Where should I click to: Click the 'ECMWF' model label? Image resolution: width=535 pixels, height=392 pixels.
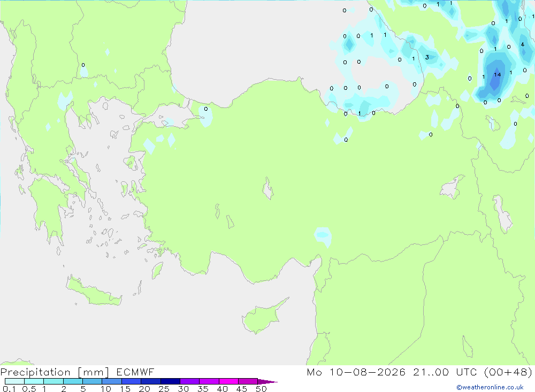pyautogui.click(x=135, y=372)
